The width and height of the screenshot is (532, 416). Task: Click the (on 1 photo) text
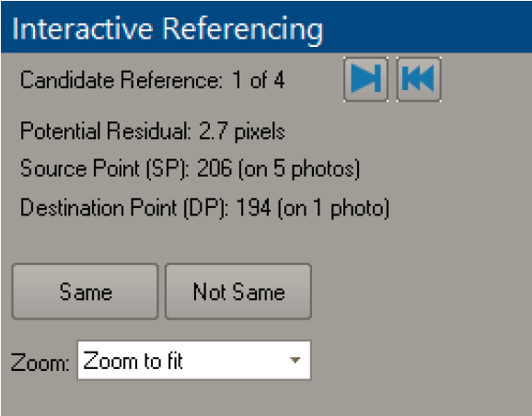[333, 208]
